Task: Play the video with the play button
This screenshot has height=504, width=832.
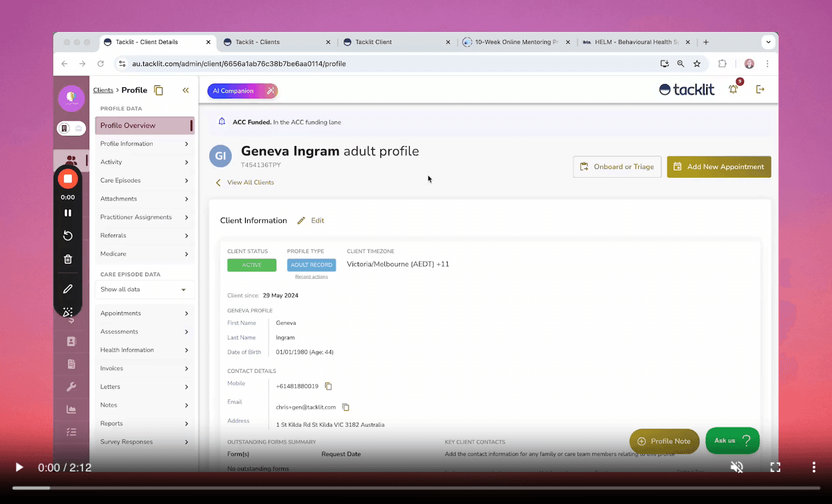Action: (19, 467)
